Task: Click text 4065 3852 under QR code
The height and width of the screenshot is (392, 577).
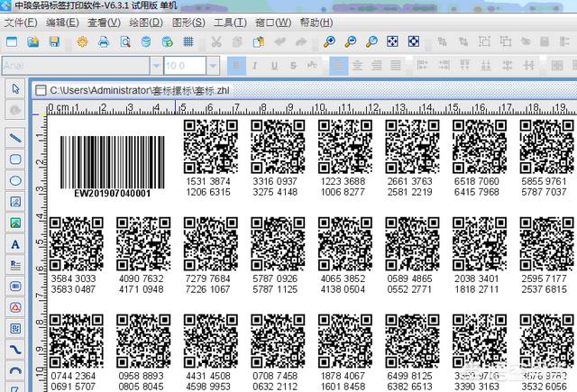Action: (x=343, y=278)
